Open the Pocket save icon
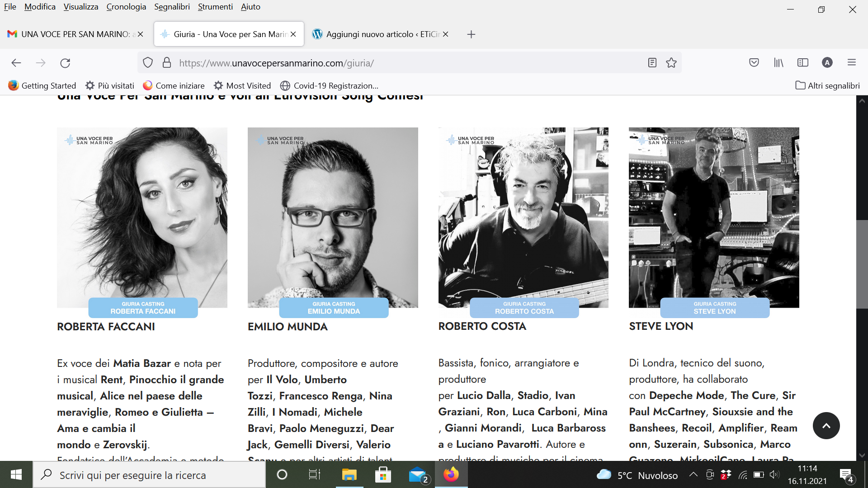The width and height of the screenshot is (868, 488). coord(754,63)
